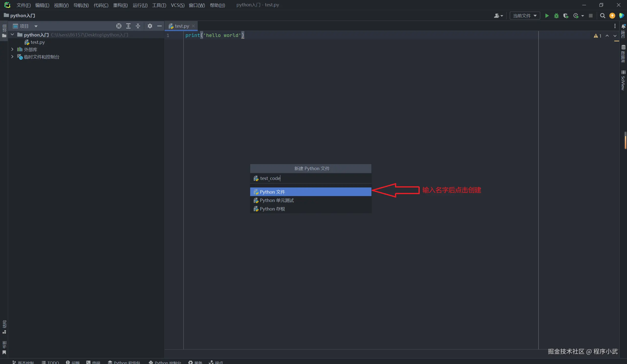Hide the project panel with minus icon
The image size is (627, 364).
[x=160, y=26]
